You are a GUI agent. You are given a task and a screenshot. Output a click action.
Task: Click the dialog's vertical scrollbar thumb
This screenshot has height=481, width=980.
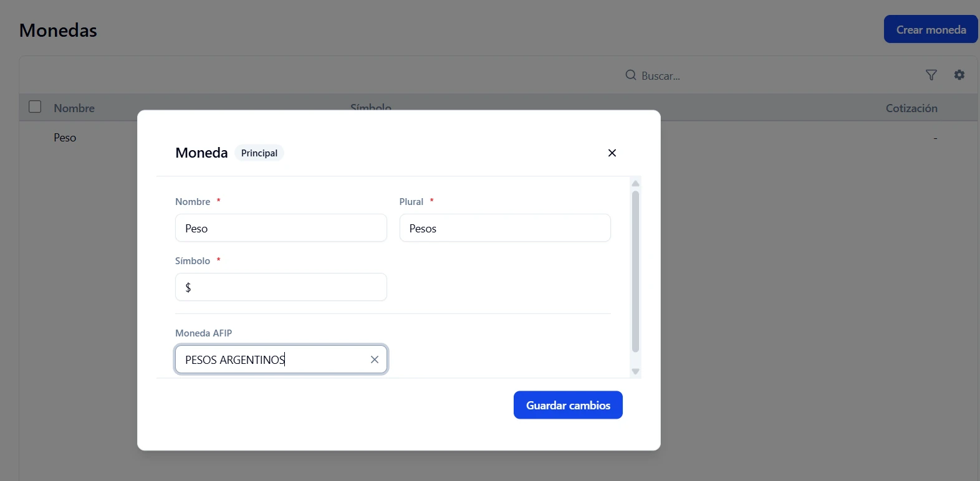[636, 272]
